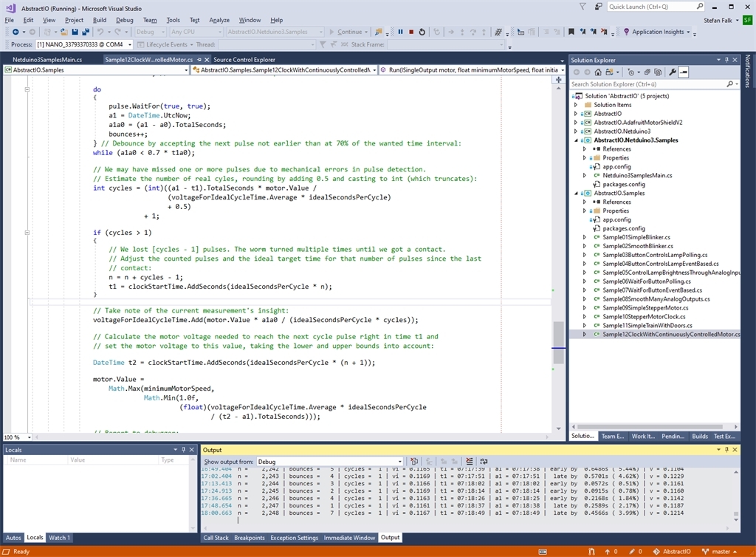Switch to the Source Control Explorer tab
The width and height of the screenshot is (756, 557).
(244, 60)
